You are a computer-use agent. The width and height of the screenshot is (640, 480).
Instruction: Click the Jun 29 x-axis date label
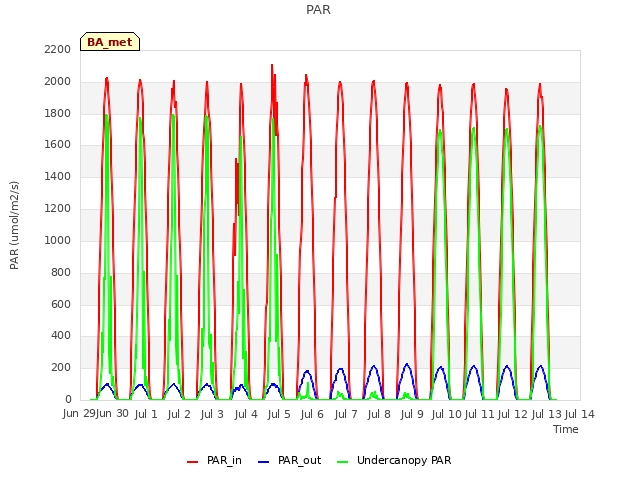pos(79,414)
